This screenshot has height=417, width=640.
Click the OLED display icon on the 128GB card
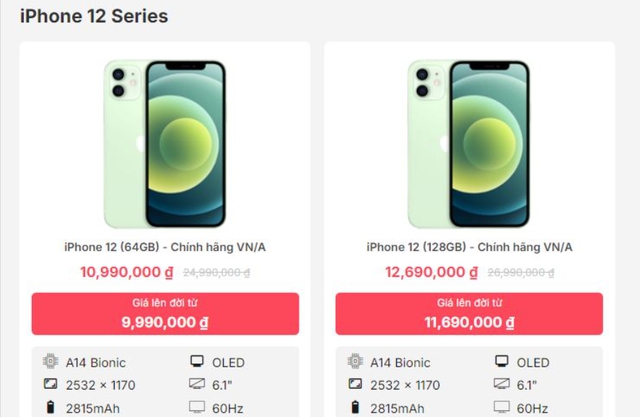pyautogui.click(x=501, y=362)
